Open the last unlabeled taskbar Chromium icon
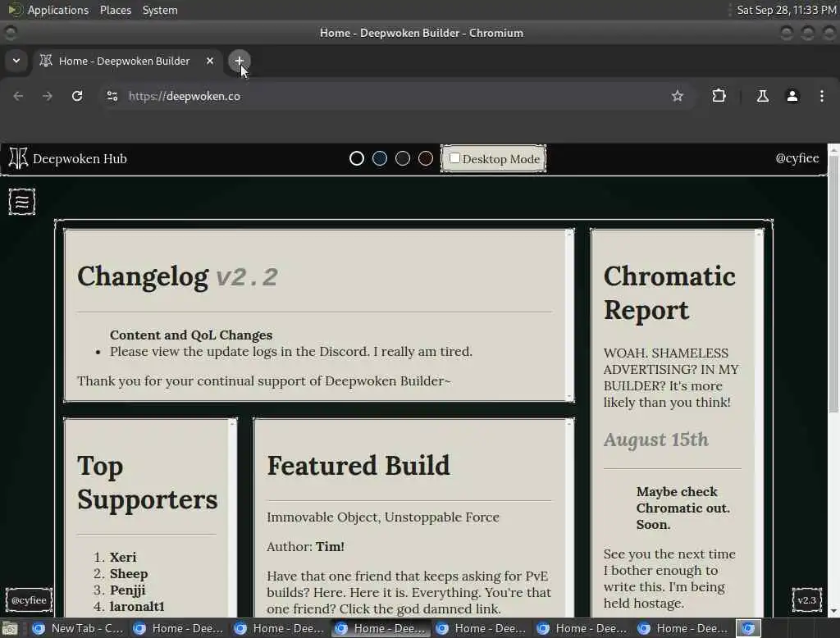This screenshot has width=840, height=638. click(x=748, y=628)
